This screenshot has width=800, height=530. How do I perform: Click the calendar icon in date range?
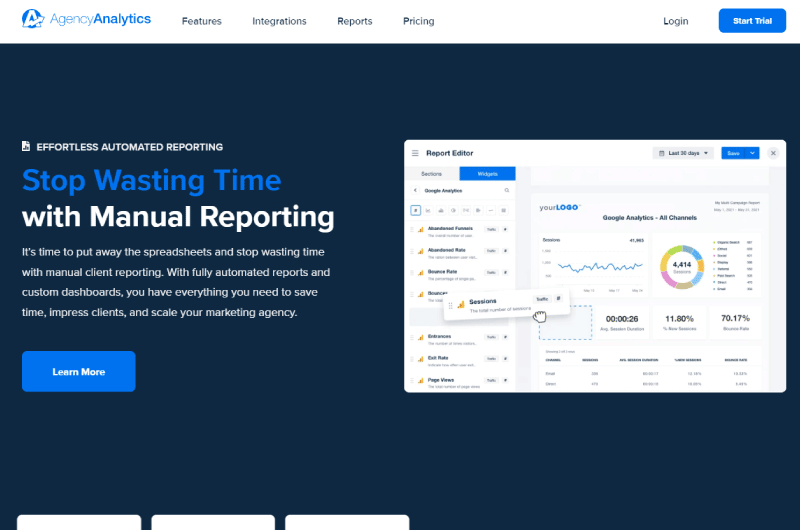662,153
